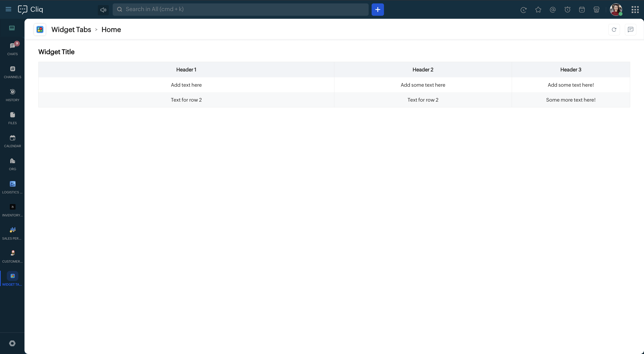Screen dimensions: 644x354
Task: Open Sales Per... widget in sidebar
Action: coord(13,233)
